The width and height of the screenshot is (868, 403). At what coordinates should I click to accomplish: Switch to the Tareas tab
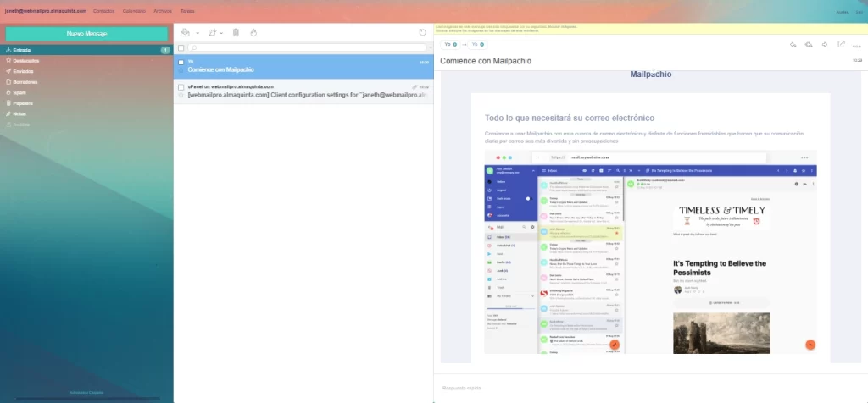[187, 11]
